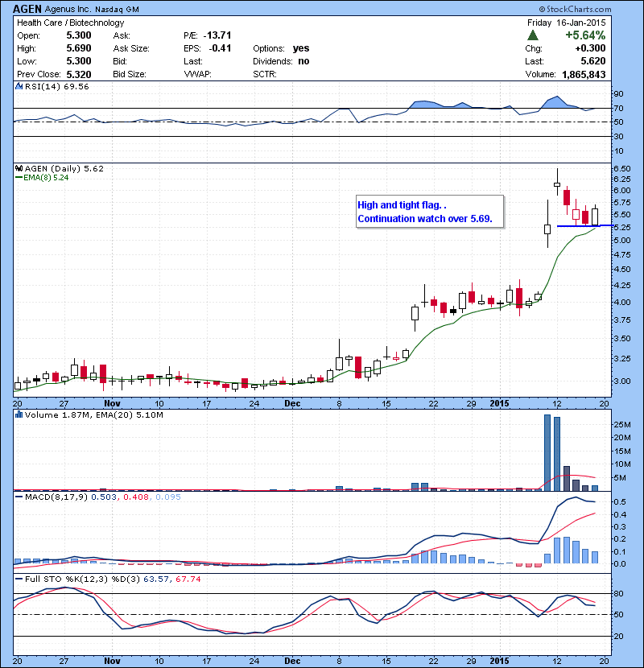Click the volume bars icon beside Volume 1.87M
The height and width of the screenshot is (668, 644).
(19, 414)
